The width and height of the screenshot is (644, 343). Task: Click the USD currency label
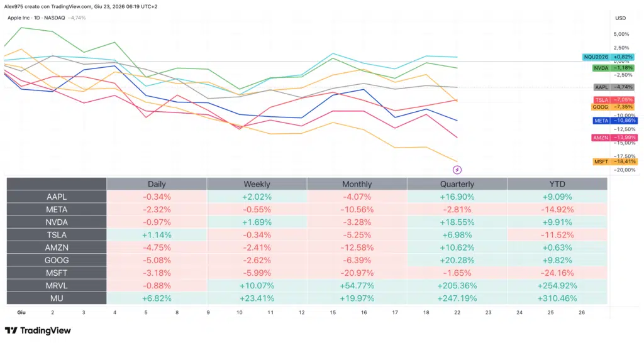coord(621,18)
